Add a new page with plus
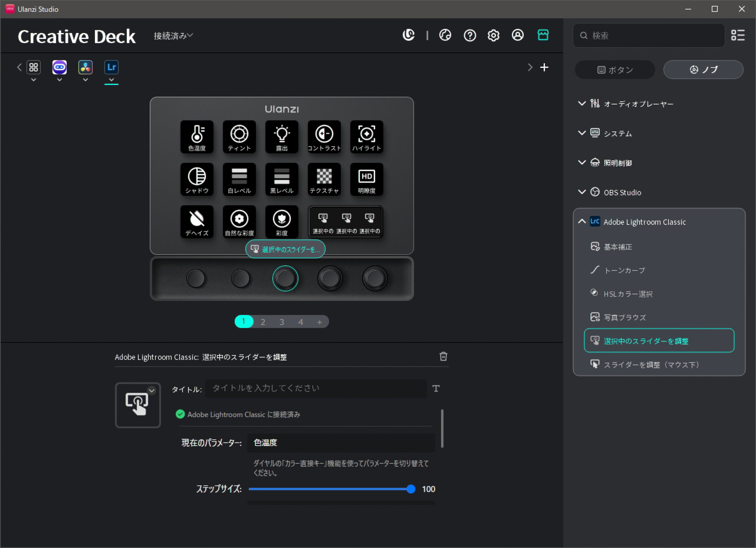Image resolution: width=756 pixels, height=548 pixels. pos(320,321)
